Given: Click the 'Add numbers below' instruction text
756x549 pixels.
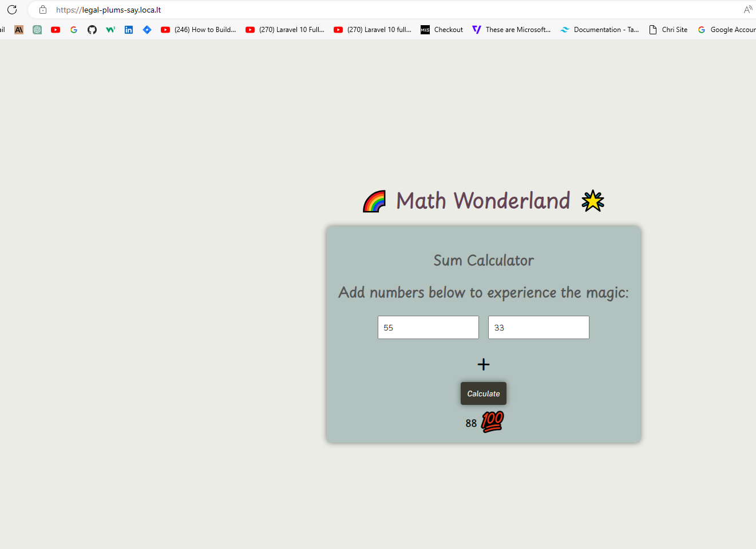Looking at the screenshot, I should coord(484,293).
